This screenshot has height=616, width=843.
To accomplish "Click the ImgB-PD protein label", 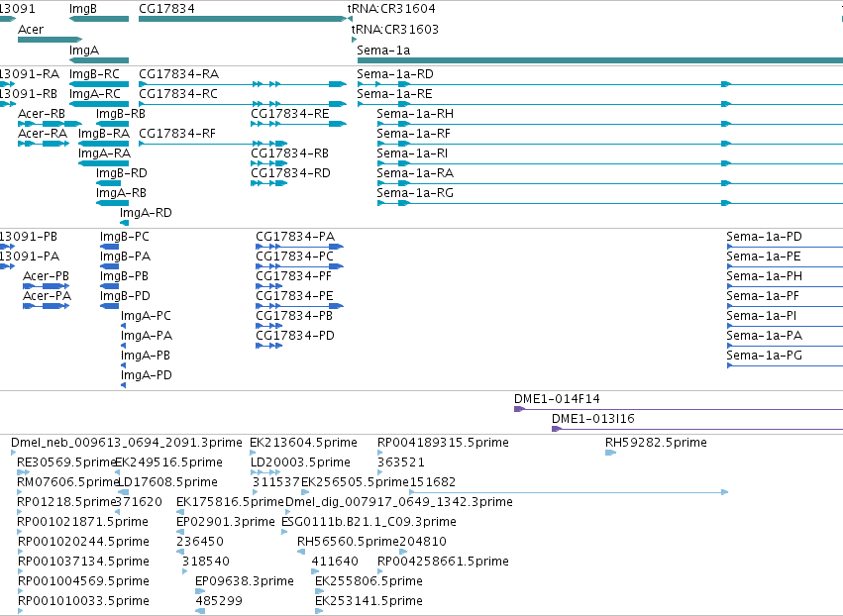I will coord(125,296).
